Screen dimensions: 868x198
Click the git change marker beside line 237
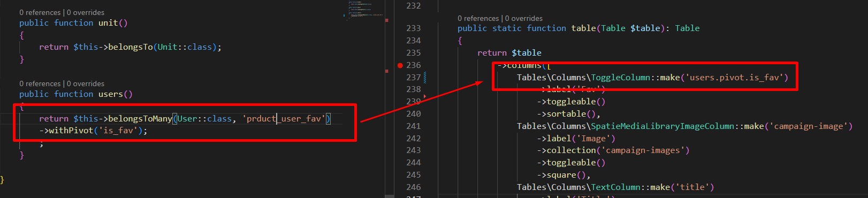tap(425, 78)
